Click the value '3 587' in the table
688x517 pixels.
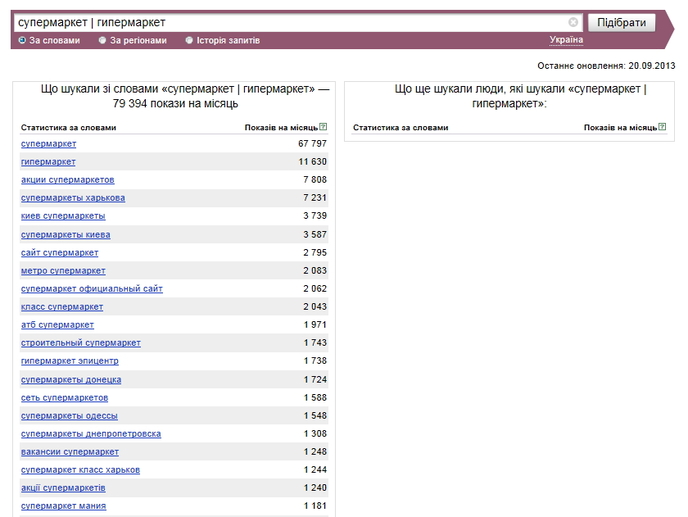click(x=315, y=235)
